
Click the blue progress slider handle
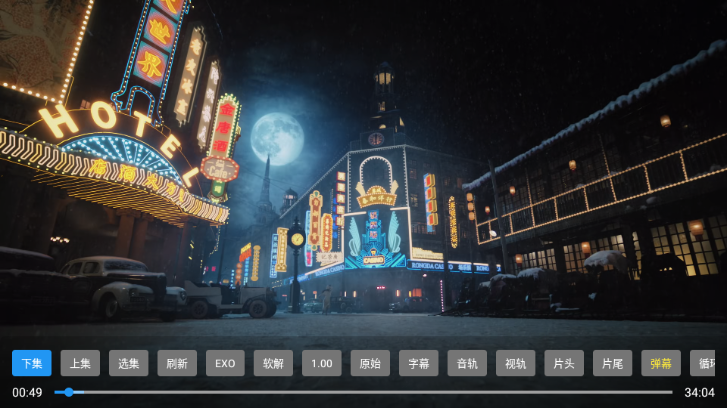tap(68, 392)
